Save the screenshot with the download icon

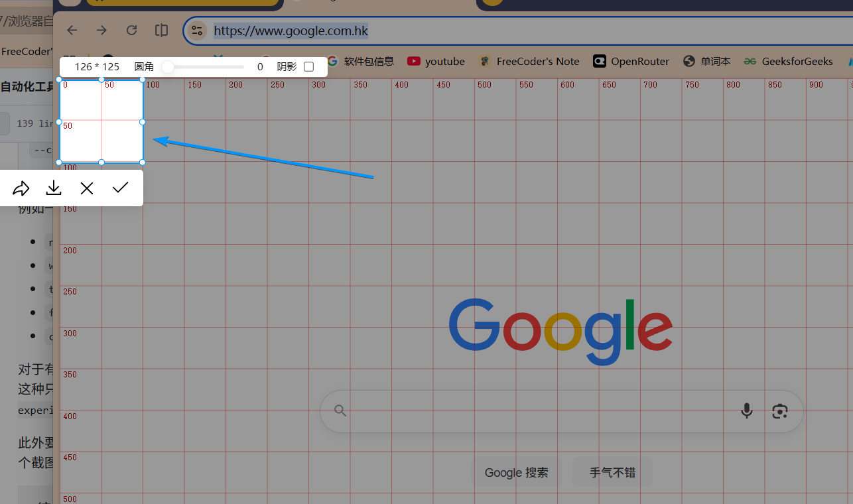pyautogui.click(x=54, y=188)
